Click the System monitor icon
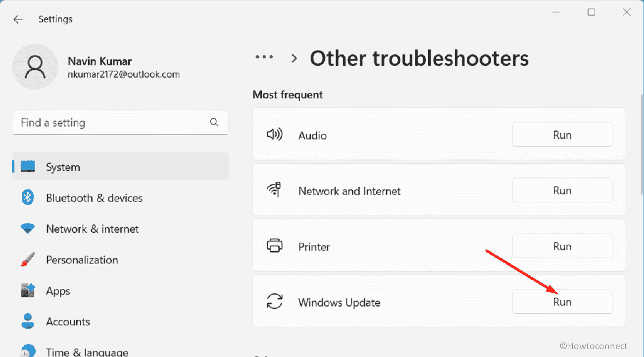Image resolution: width=644 pixels, height=357 pixels. pos(28,167)
